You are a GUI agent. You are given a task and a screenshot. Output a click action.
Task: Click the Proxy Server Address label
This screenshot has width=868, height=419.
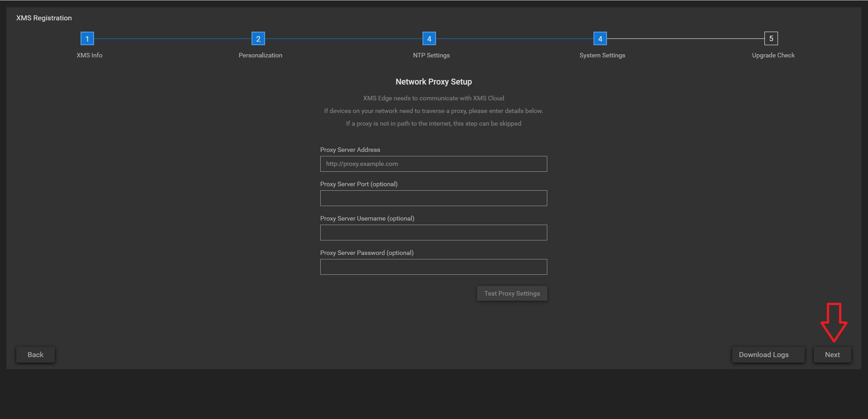pyautogui.click(x=350, y=150)
